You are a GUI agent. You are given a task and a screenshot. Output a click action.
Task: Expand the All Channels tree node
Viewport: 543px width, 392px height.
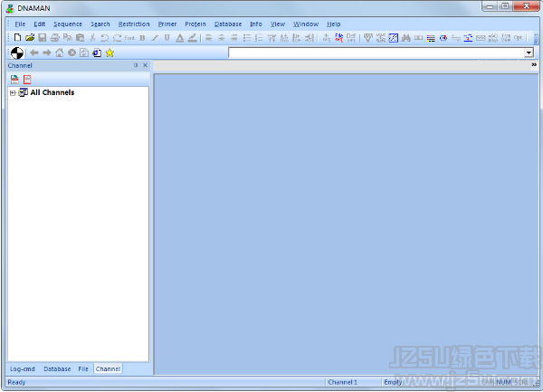[13, 93]
